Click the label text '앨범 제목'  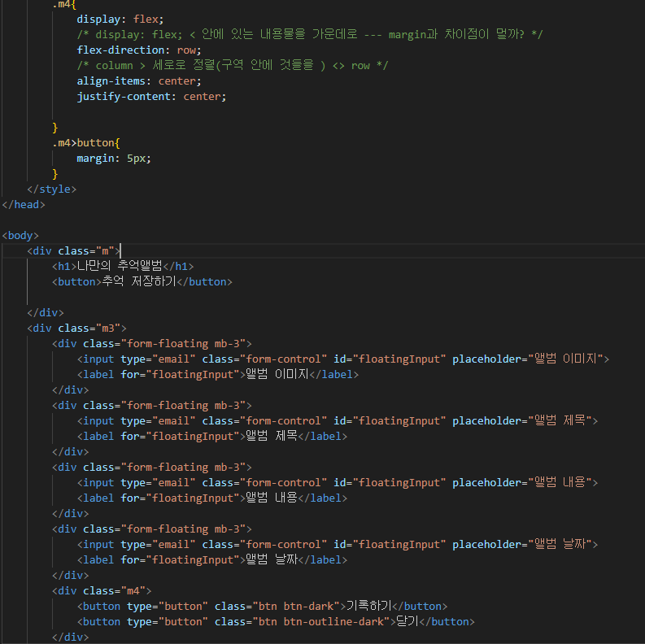[x=272, y=436]
